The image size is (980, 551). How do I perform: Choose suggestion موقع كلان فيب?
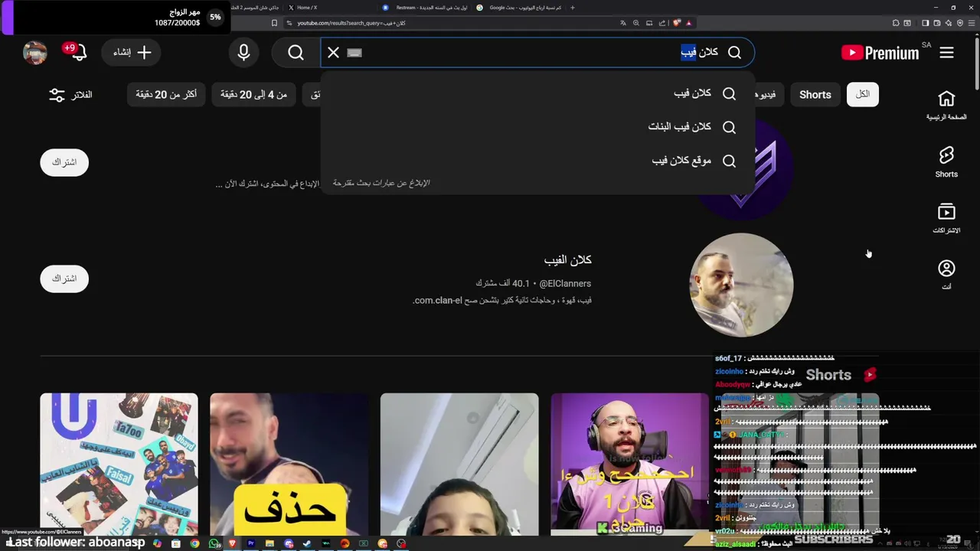[x=537, y=161]
